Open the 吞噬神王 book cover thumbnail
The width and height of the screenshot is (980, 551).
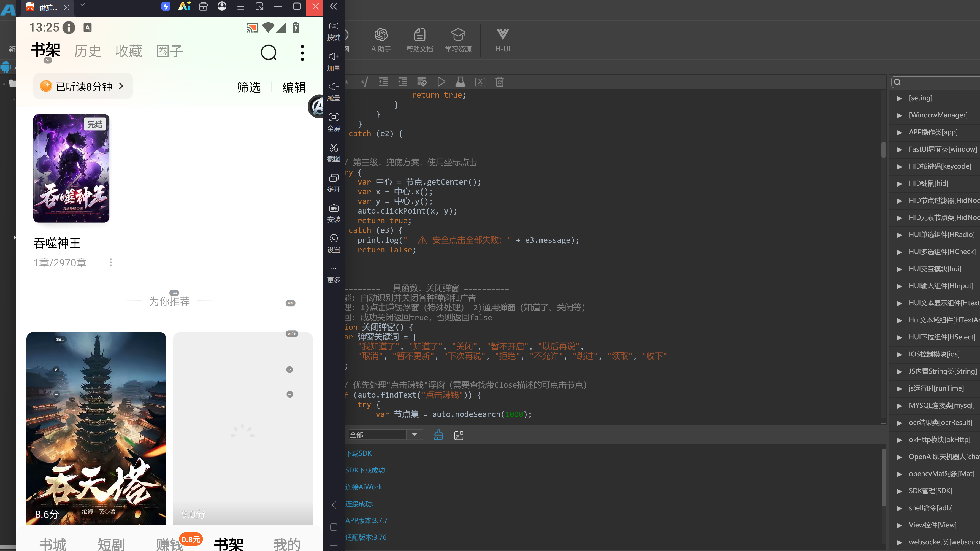click(x=71, y=168)
